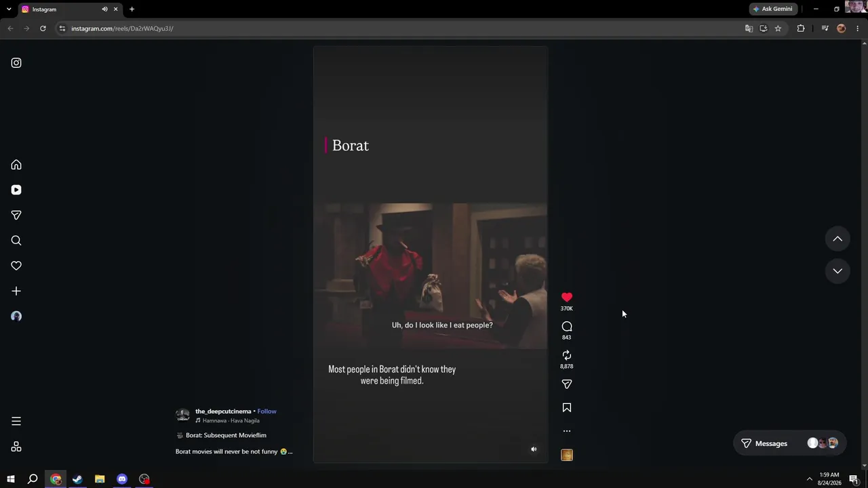View site information icon in address bar

click(x=62, y=28)
